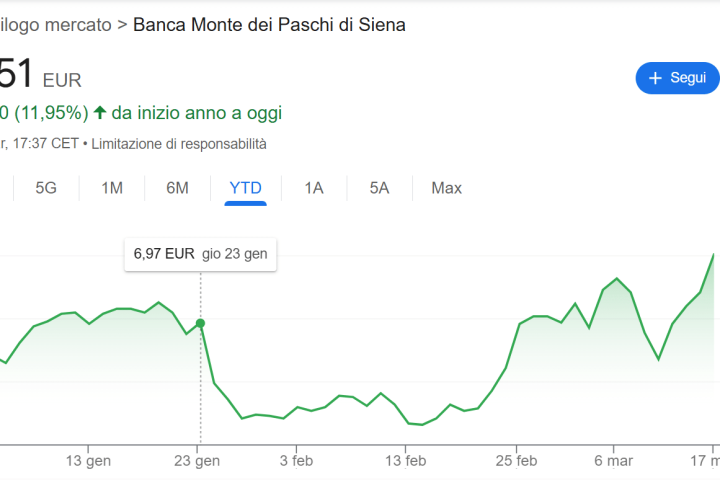
Task: Switch to the 1A chart tab
Action: point(314,187)
